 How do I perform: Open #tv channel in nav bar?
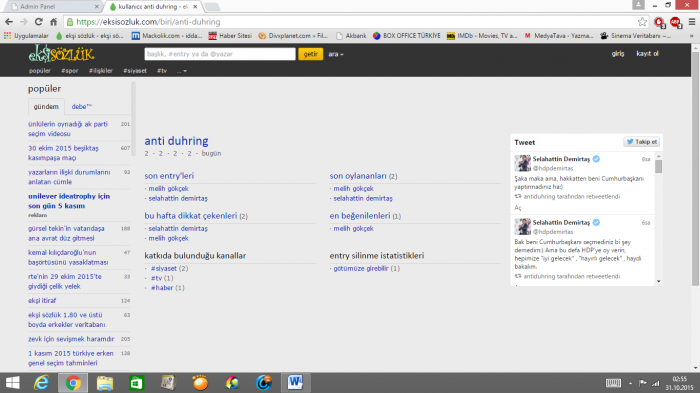162,71
